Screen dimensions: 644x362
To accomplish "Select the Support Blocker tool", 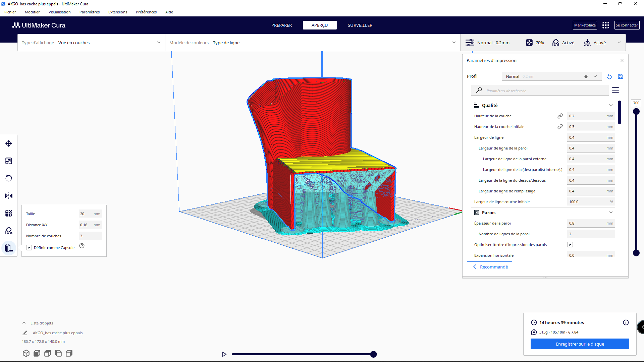I will click(x=9, y=231).
